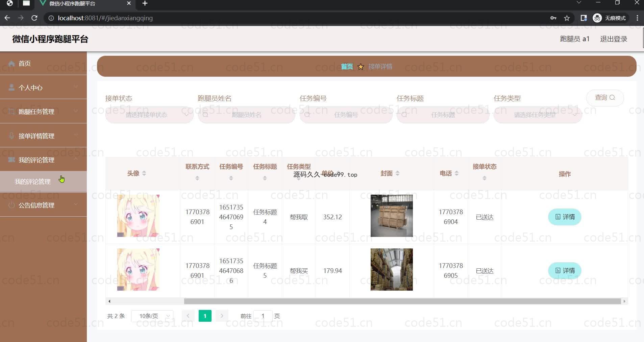The height and width of the screenshot is (342, 644).
Task: Click the warehouse cover image in second row
Action: coord(392,269)
